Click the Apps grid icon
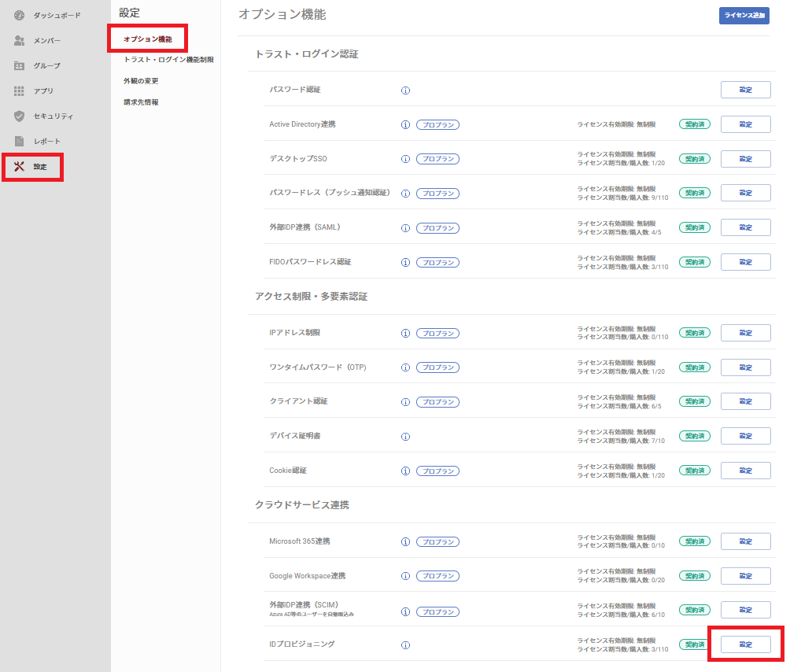790x672 pixels. (20, 90)
